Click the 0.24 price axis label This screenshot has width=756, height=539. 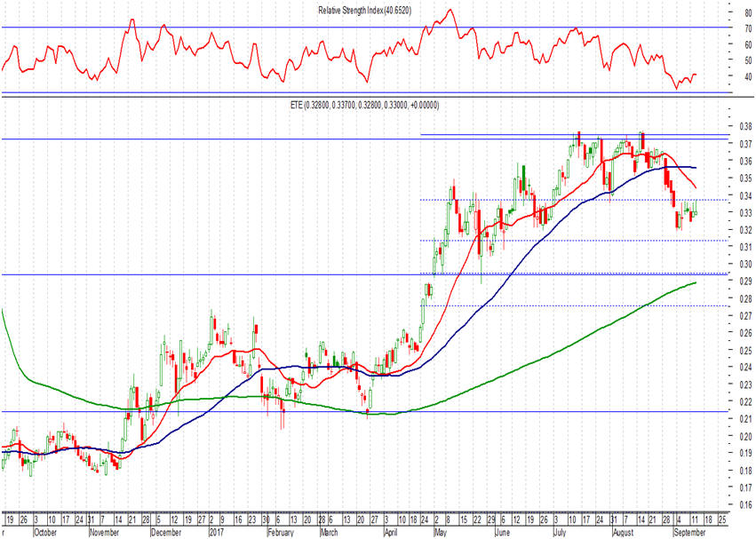746,367
